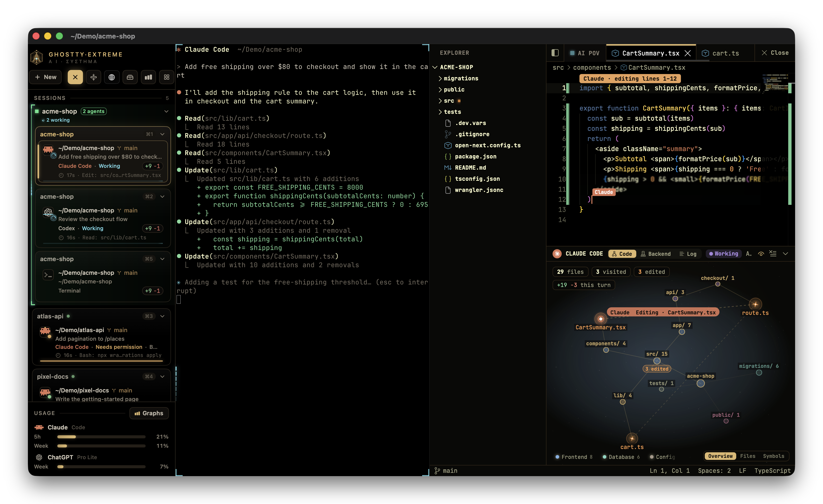This screenshot has width=823, height=504.
Task: Switch to the Log tab
Action: pos(688,254)
